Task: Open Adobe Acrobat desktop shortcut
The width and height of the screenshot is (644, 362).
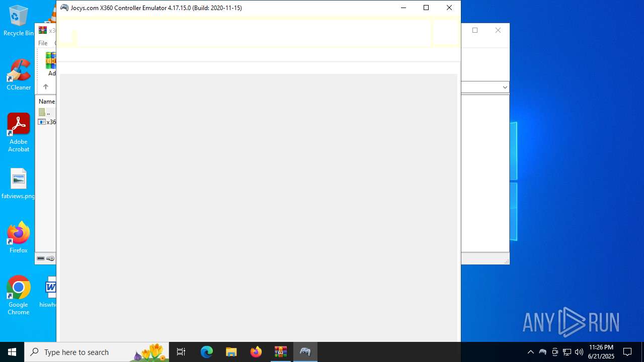Action: [18, 133]
